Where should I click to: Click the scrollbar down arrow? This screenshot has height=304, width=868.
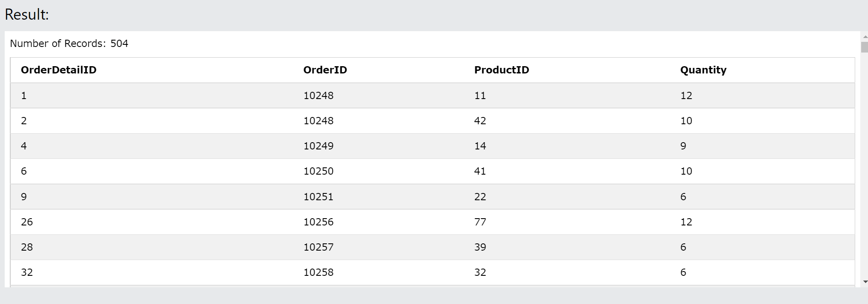point(865,282)
